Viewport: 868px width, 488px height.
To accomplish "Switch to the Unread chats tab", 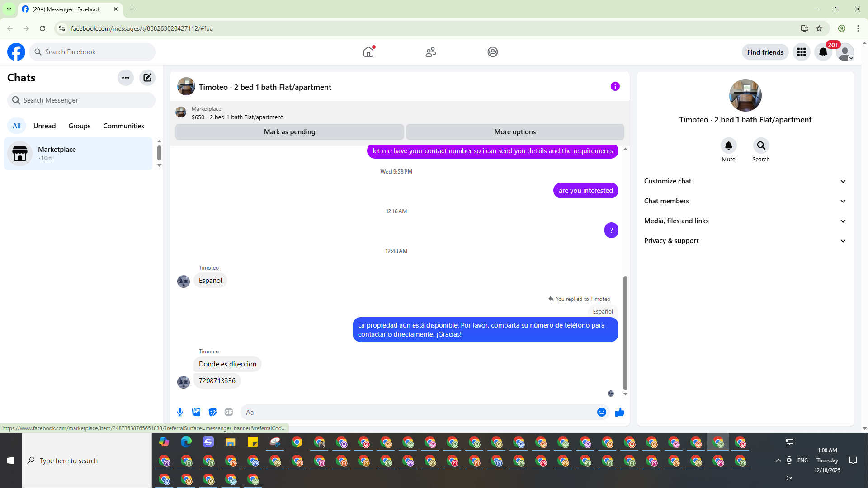I will [x=44, y=126].
